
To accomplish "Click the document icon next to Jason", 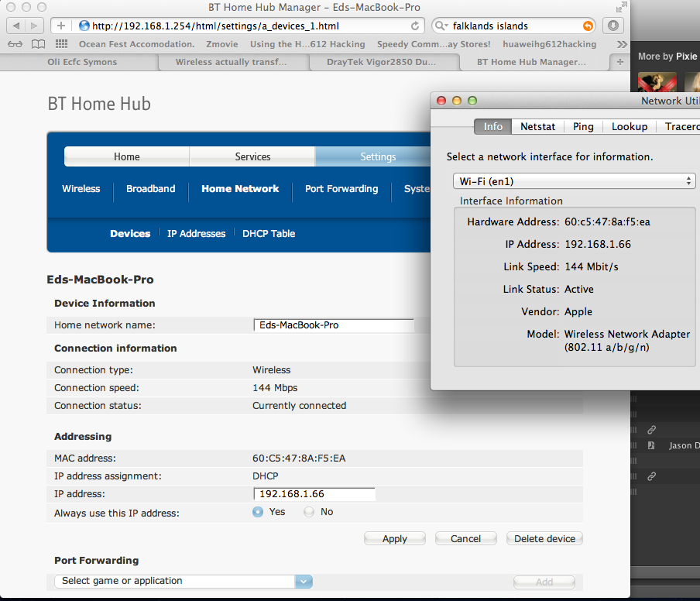I will [651, 445].
